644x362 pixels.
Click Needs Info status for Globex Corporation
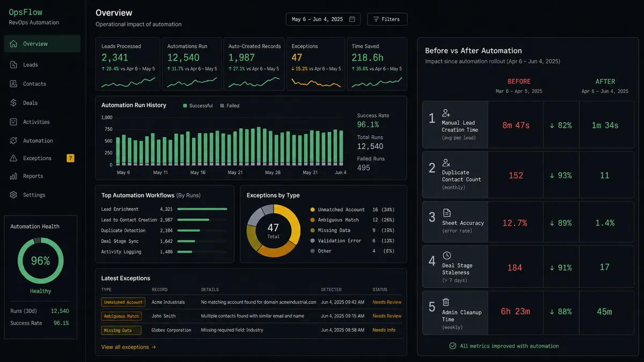[384, 330]
